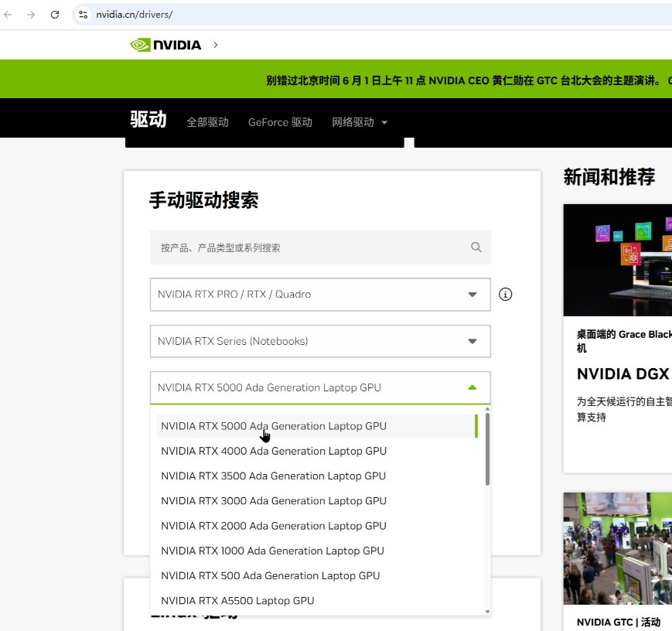
Task: Open the Grace Blackwell laptop thumbnail
Action: point(618,260)
